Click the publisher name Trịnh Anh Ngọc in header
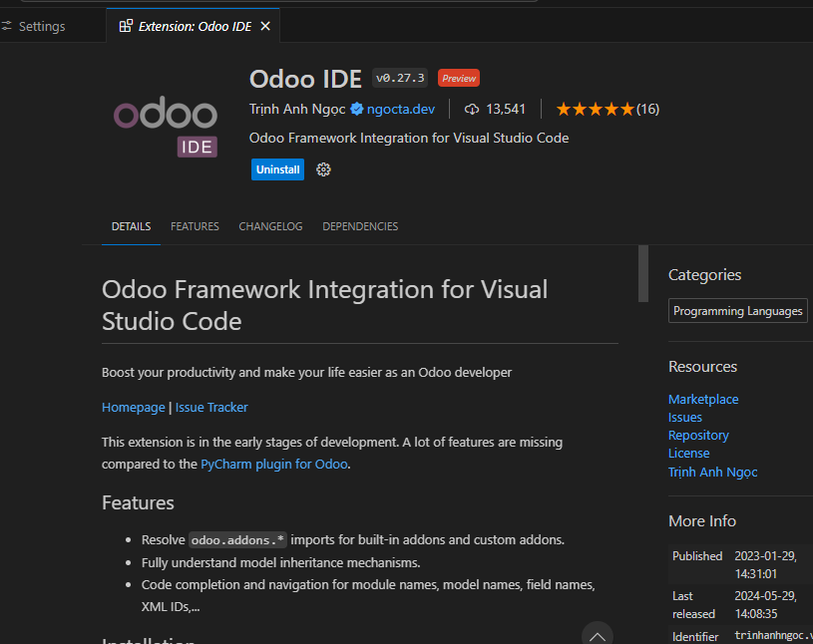 pos(297,109)
